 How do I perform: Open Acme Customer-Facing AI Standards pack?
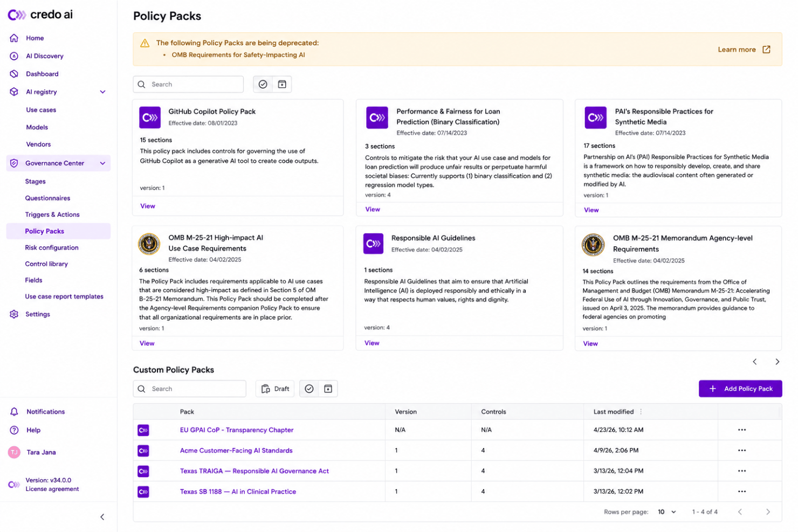tap(236, 451)
